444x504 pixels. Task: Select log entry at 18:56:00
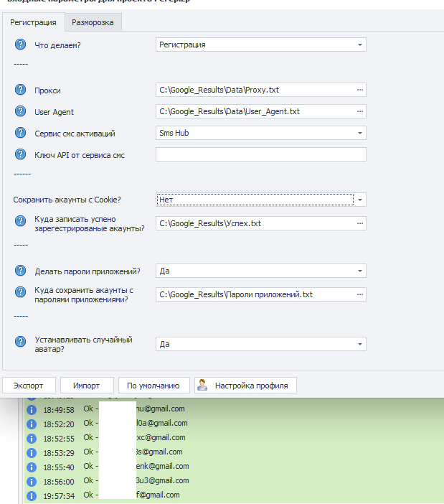click(235, 481)
